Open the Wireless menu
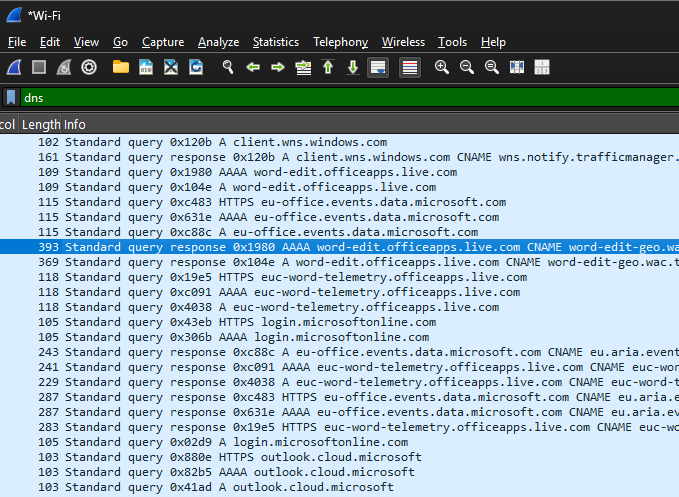Image resolution: width=679 pixels, height=497 pixels. pyautogui.click(x=403, y=42)
